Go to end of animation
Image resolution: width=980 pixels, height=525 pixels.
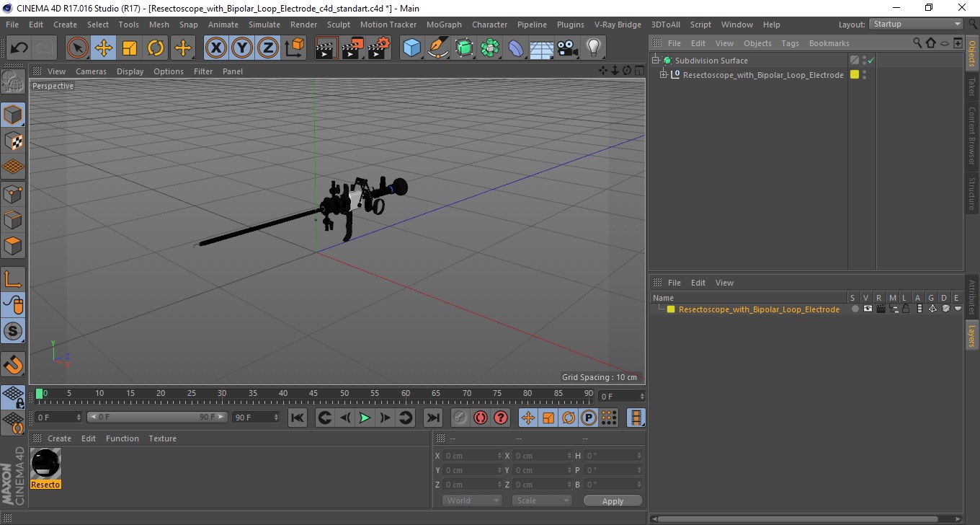(x=432, y=418)
